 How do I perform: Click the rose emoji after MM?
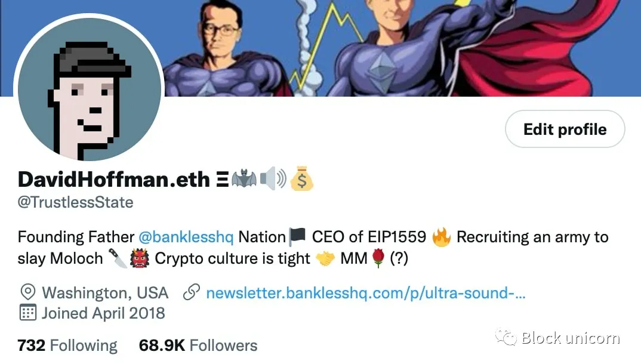(378, 258)
